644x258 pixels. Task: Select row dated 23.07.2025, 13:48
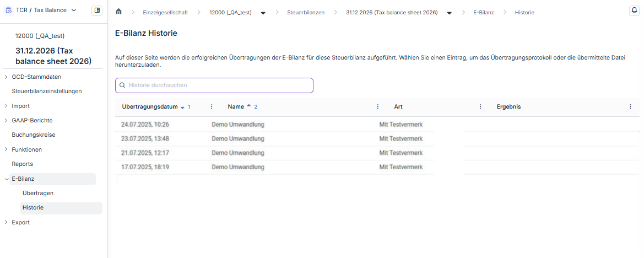pyautogui.click(x=376, y=138)
